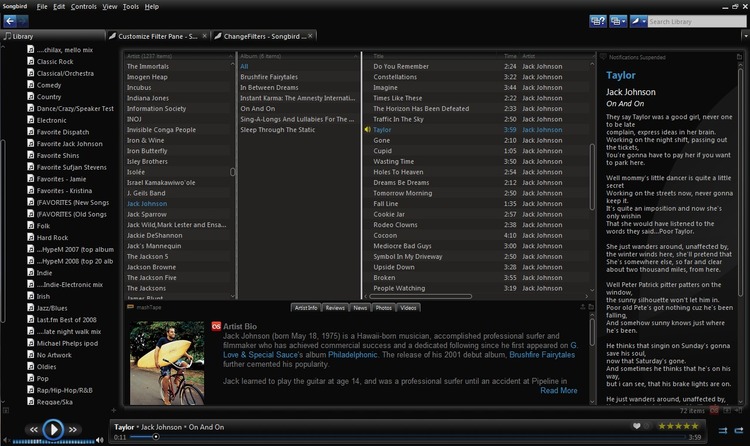Open the Tools menu

click(131, 7)
